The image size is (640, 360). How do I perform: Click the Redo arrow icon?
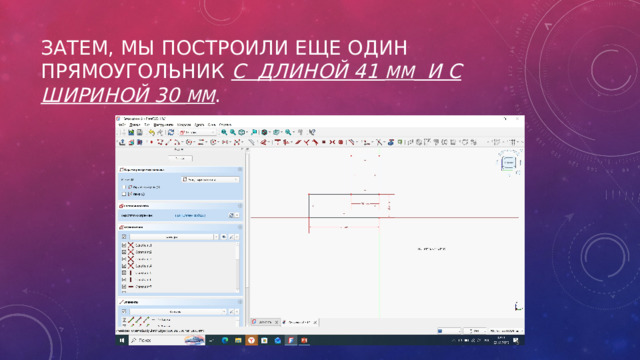(160, 132)
